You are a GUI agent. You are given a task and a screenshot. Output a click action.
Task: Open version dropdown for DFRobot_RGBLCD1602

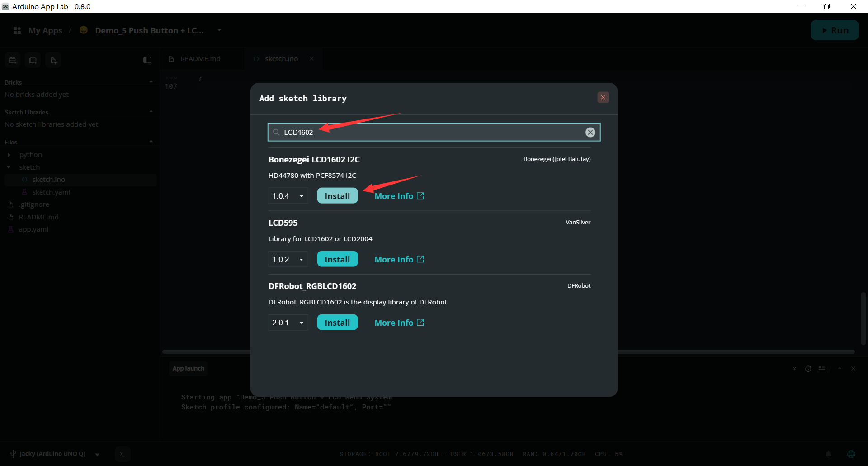288,323
